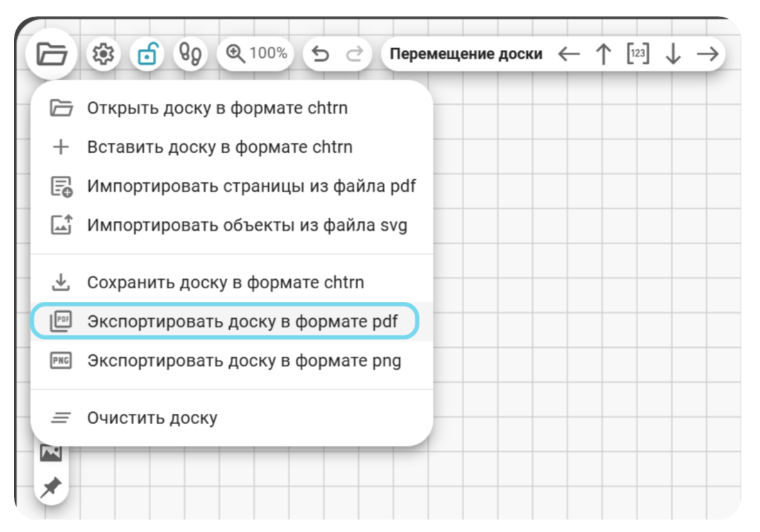Click the footprints icon in toolbar
Screen dimensions: 760x532
pyautogui.click(x=190, y=53)
